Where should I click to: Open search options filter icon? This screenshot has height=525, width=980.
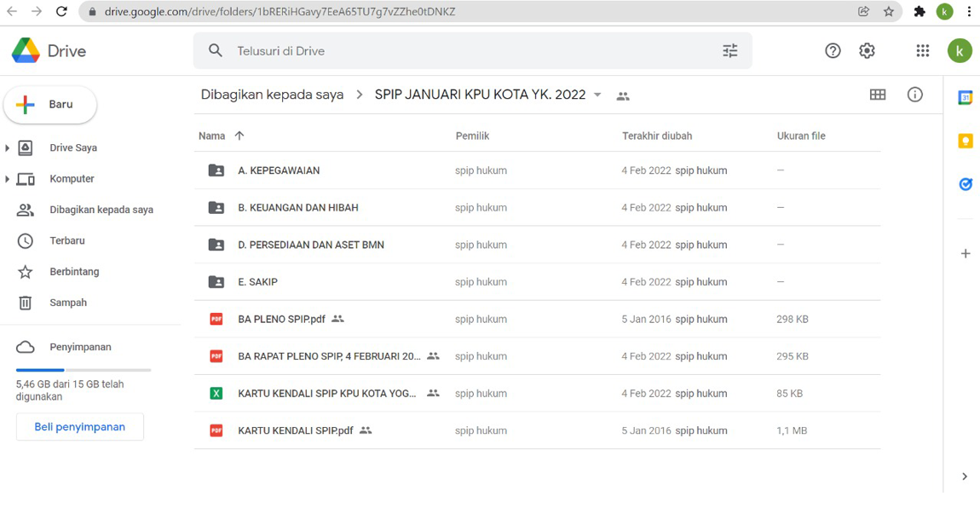click(729, 51)
